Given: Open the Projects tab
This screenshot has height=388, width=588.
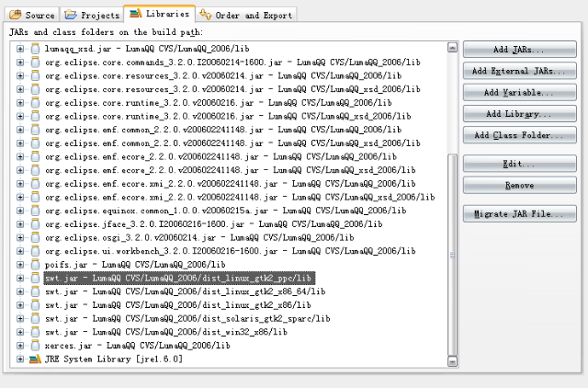Looking at the screenshot, I should pyautogui.click(x=92, y=15).
